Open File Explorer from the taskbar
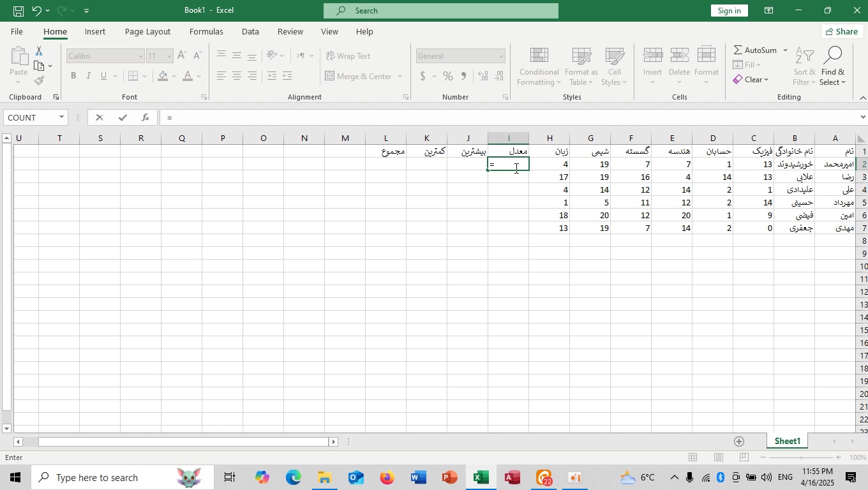Image resolution: width=868 pixels, height=490 pixels. (x=324, y=477)
